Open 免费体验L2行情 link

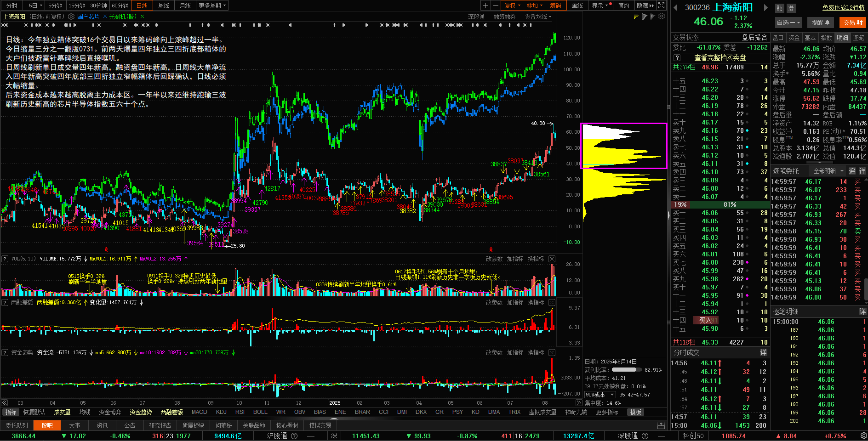click(x=843, y=8)
